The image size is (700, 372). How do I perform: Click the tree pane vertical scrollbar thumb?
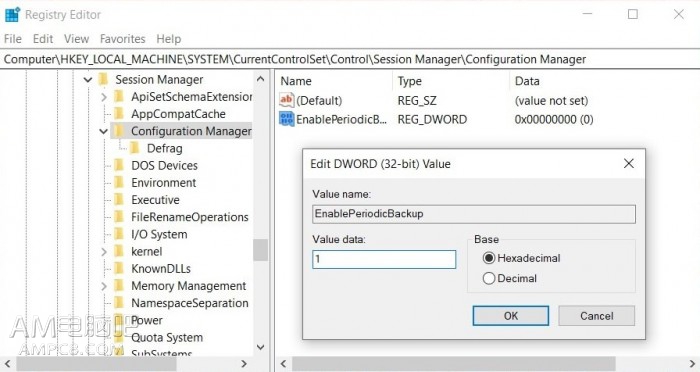click(261, 250)
